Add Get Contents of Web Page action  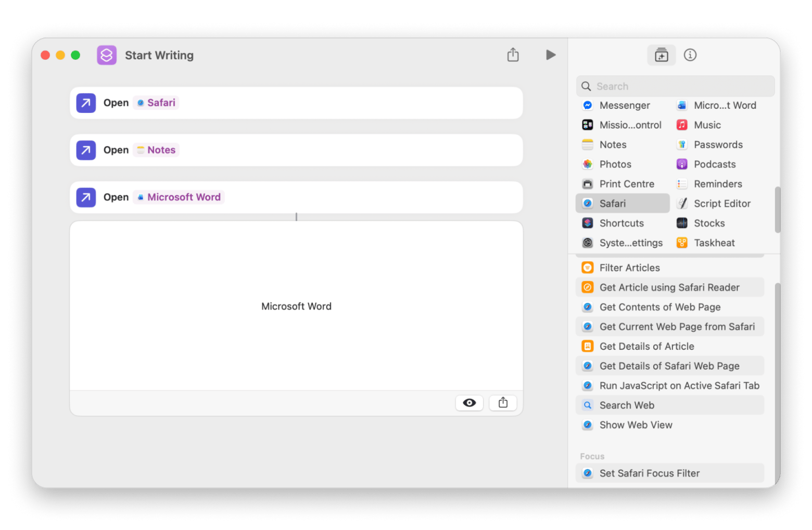point(670,307)
